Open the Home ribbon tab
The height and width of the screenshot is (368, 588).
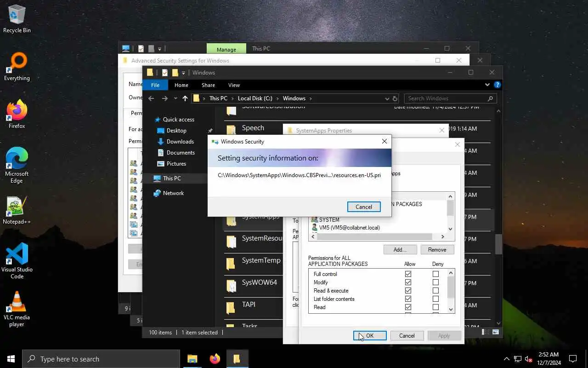pyautogui.click(x=181, y=85)
